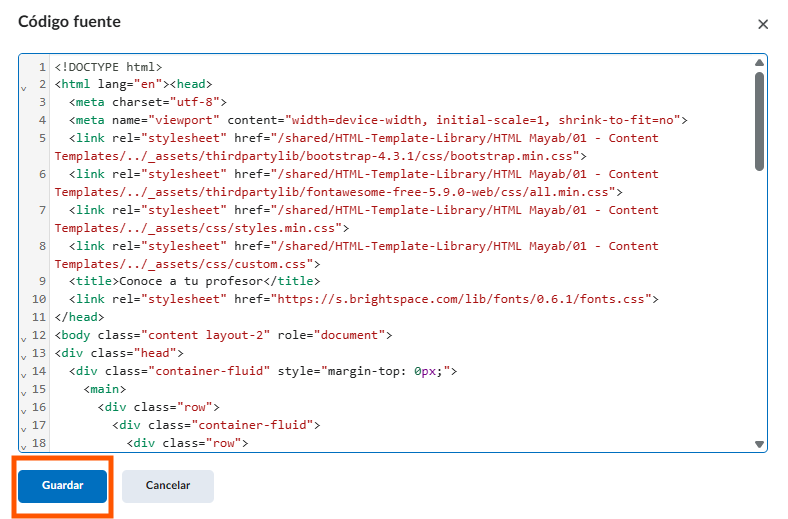Click the scrollbar down arrow
788x519 pixels.
tap(759, 444)
